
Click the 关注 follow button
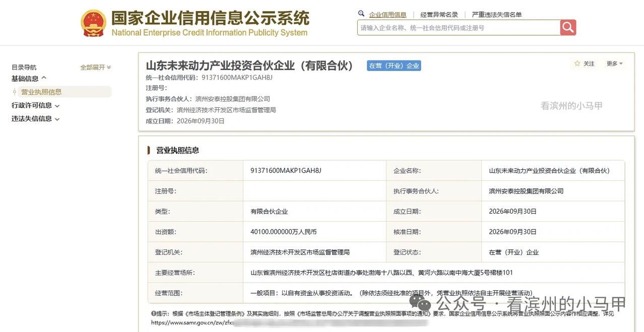(585, 63)
